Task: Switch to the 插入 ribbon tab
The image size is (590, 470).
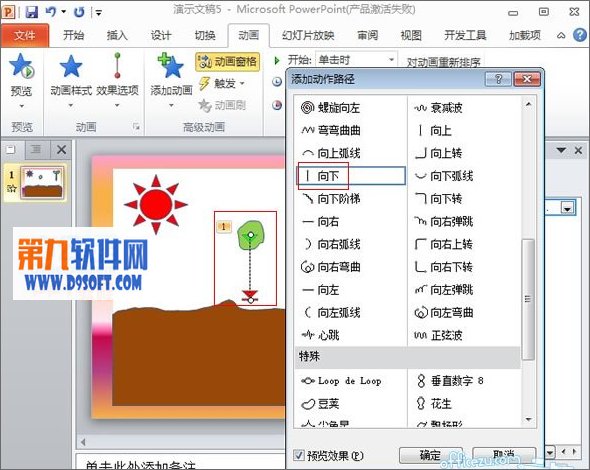Action: coord(117,35)
